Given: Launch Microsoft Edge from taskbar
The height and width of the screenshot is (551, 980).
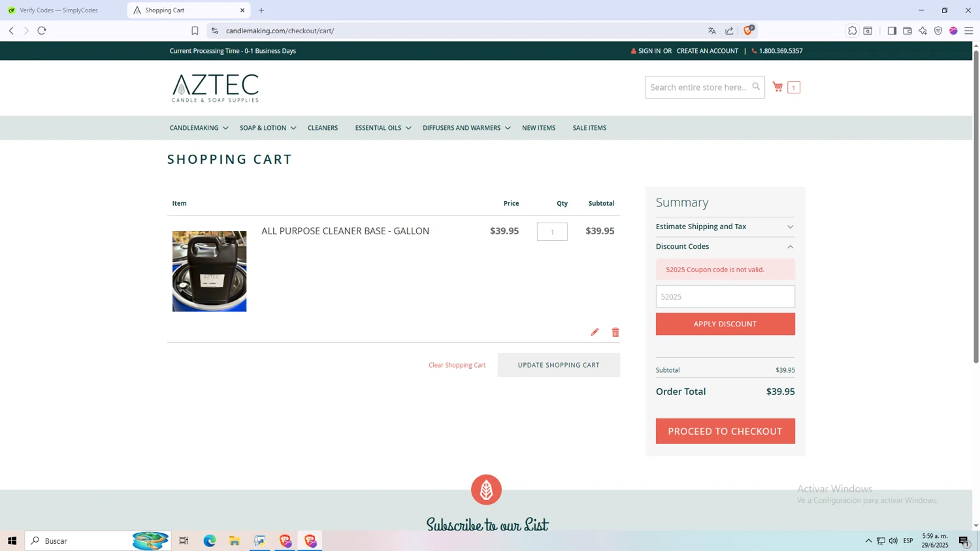Looking at the screenshot, I should (x=209, y=541).
